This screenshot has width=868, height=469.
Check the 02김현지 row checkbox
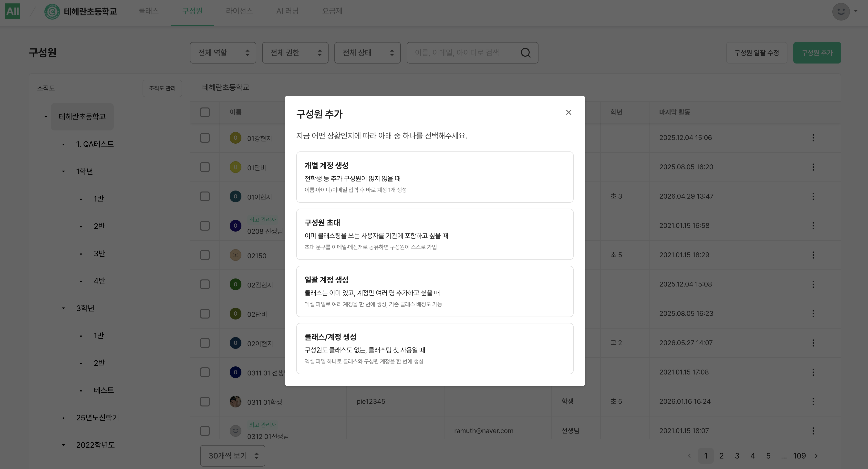(x=205, y=284)
